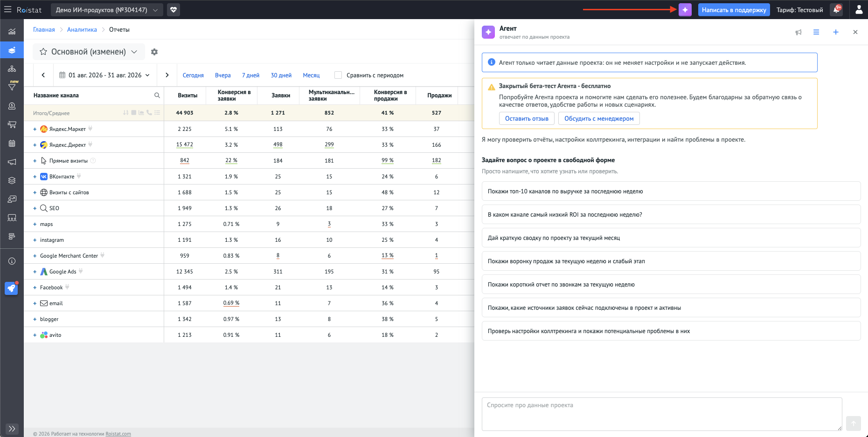Expand the Facebook channel row
Image resolution: width=868 pixels, height=437 pixels.
(x=35, y=287)
